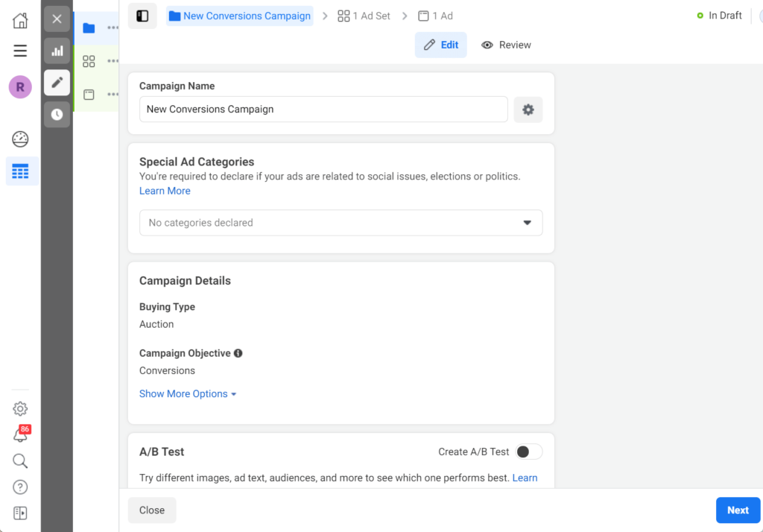Open more options dots next to ad
Viewport: 763px width, 532px height.
point(113,95)
